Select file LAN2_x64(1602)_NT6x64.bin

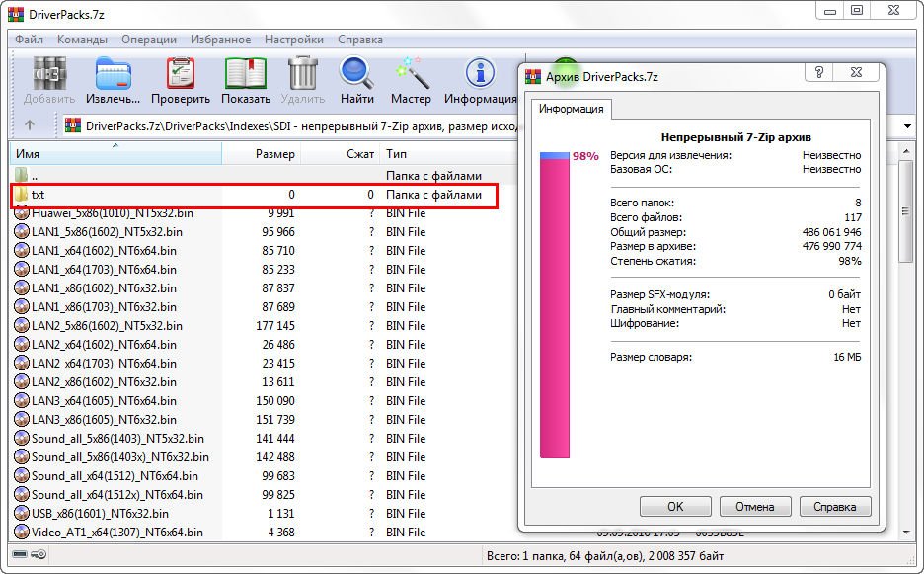pyautogui.click(x=104, y=345)
